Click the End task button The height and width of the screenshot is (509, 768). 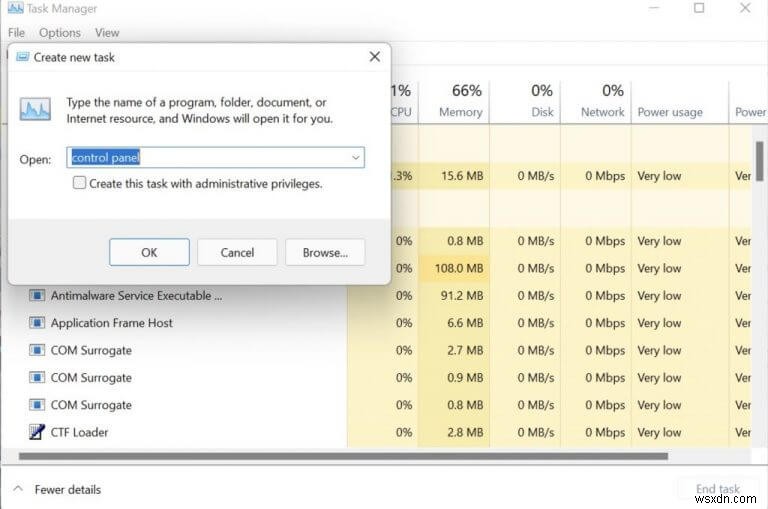[x=718, y=488]
